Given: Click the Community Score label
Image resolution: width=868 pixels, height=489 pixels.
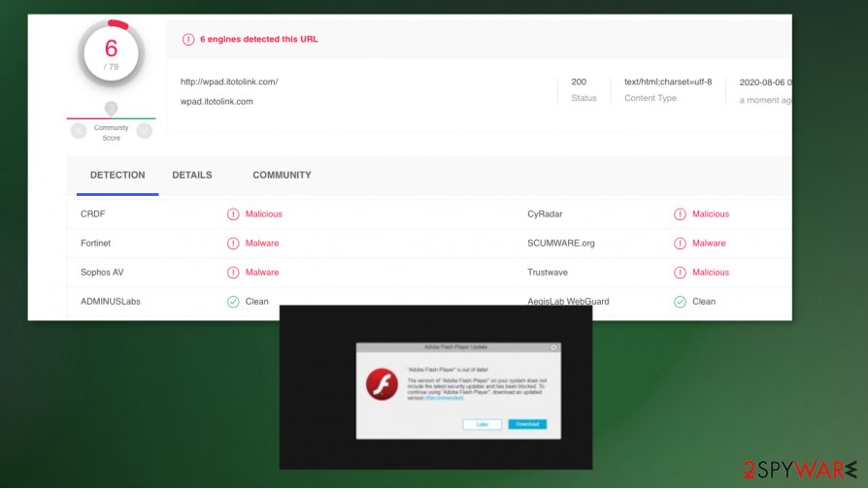Looking at the screenshot, I should (x=112, y=133).
